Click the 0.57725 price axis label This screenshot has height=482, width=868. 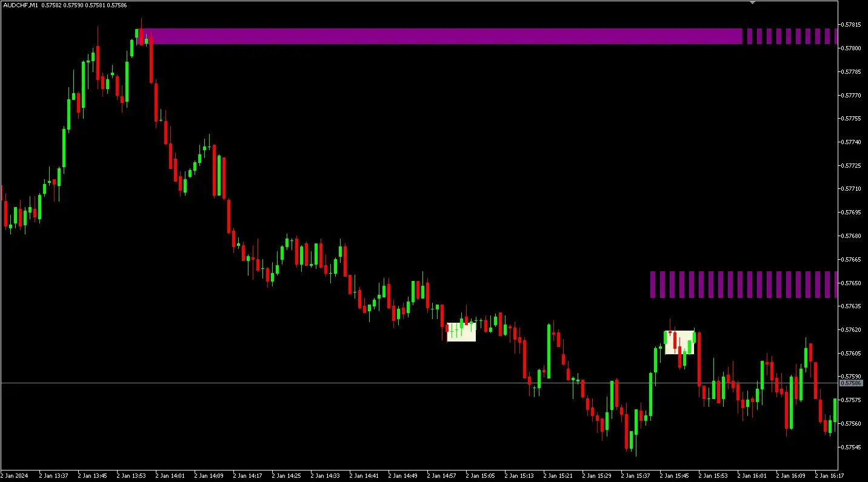tap(850, 165)
